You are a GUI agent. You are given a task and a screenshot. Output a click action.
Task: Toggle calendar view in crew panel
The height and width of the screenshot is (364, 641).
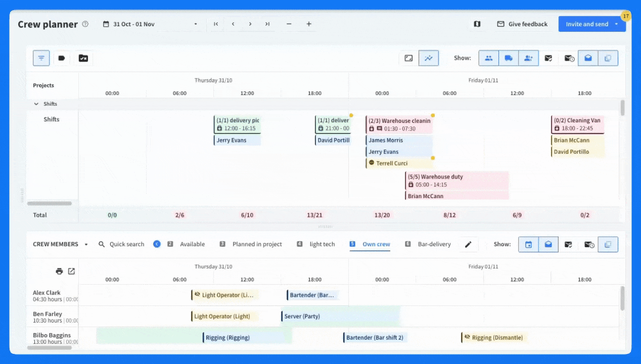point(528,244)
